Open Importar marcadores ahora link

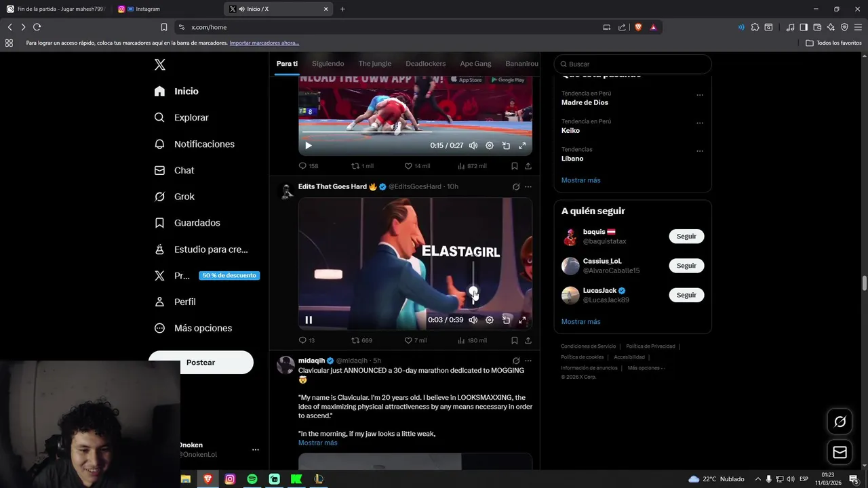coord(264,43)
